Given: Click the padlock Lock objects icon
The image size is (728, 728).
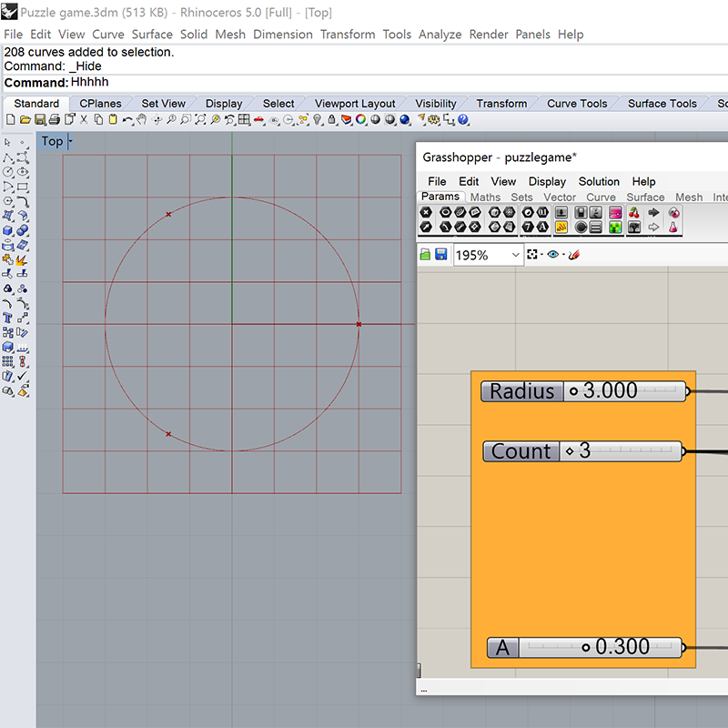Looking at the screenshot, I should [331, 120].
